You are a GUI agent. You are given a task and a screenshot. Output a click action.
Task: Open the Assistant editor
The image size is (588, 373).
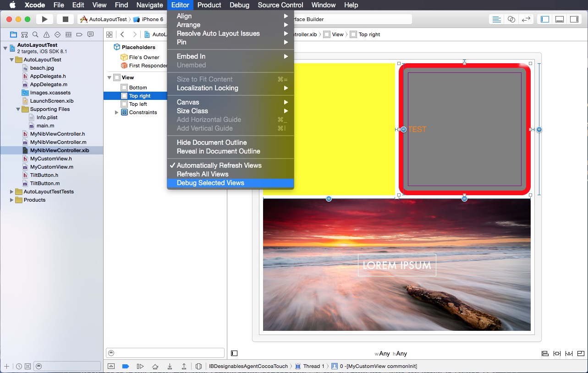[x=511, y=19]
